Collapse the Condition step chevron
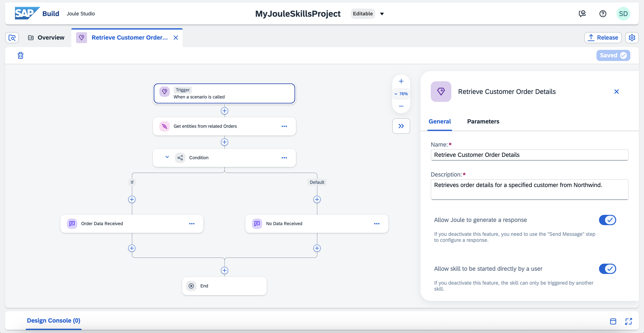Viewport: 644px width, 333px height. pos(167,157)
